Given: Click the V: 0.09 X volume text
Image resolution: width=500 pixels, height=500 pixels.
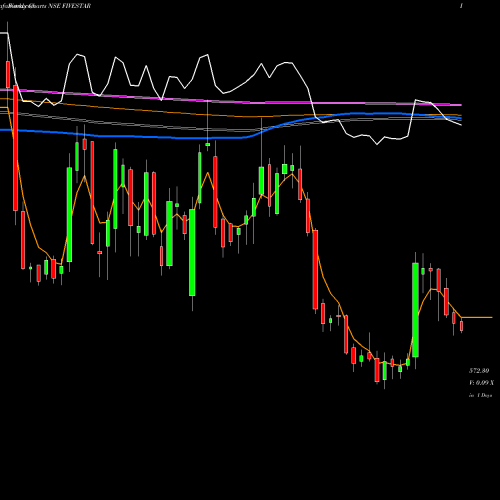Looking at the screenshot, I should pos(481,383).
